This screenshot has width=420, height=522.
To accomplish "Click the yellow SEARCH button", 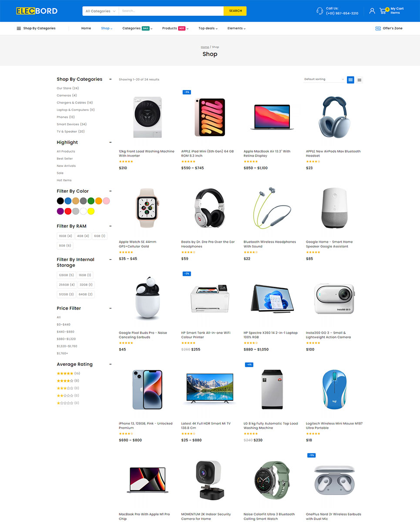I will click(235, 11).
